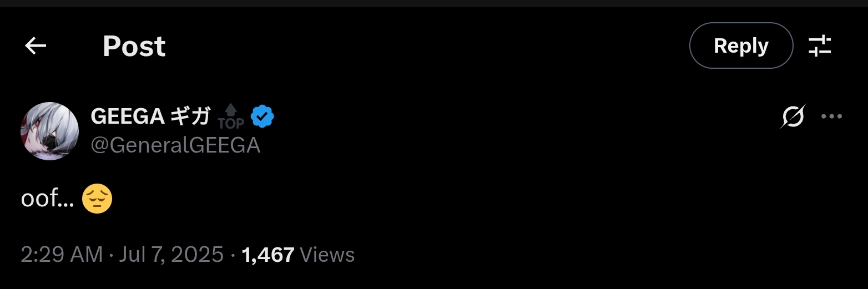
Task: Open reply sorting via sliders icon
Action: (819, 45)
